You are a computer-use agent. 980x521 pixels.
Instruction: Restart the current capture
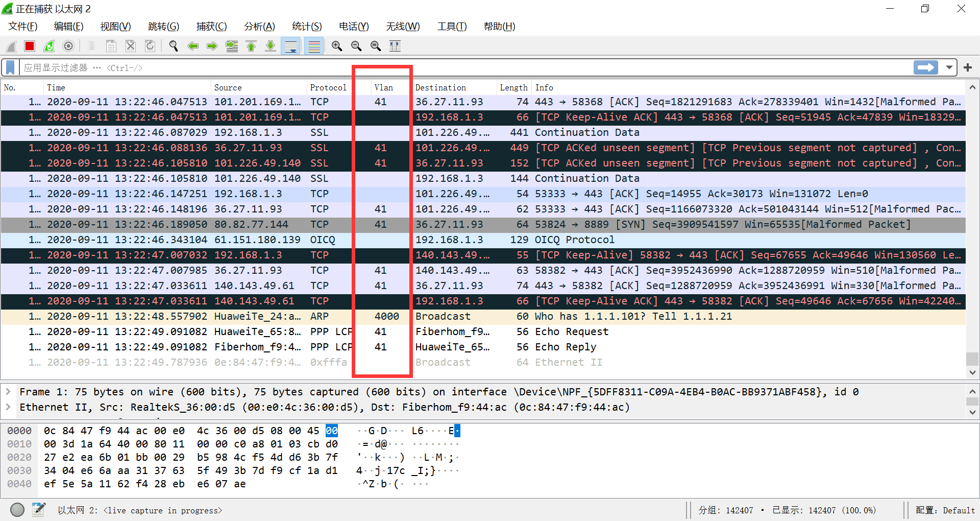pyautogui.click(x=49, y=46)
